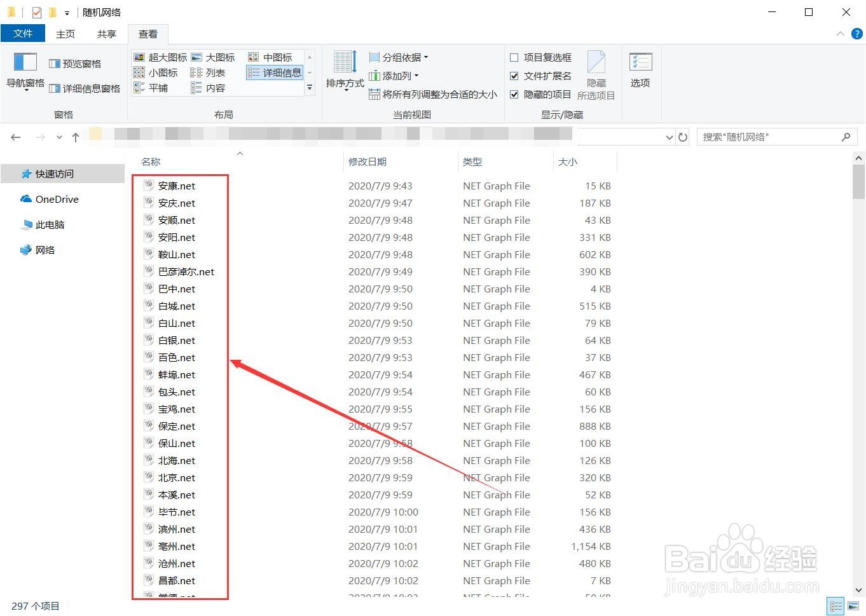Switch to the Home (主页) tab
Image resolution: width=866 pixels, height=616 pixels.
click(x=65, y=34)
